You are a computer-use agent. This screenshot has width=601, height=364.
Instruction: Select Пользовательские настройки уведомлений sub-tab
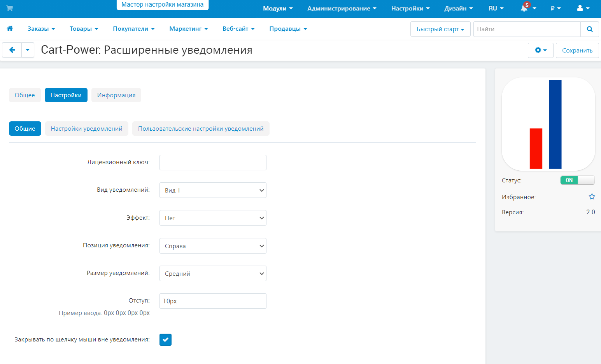[201, 129]
